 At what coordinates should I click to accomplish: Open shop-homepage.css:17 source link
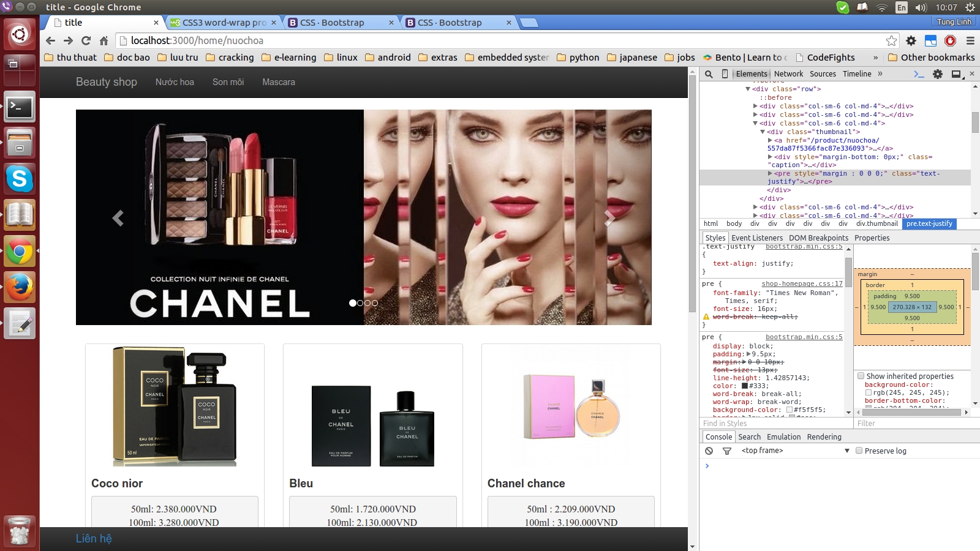coord(802,284)
